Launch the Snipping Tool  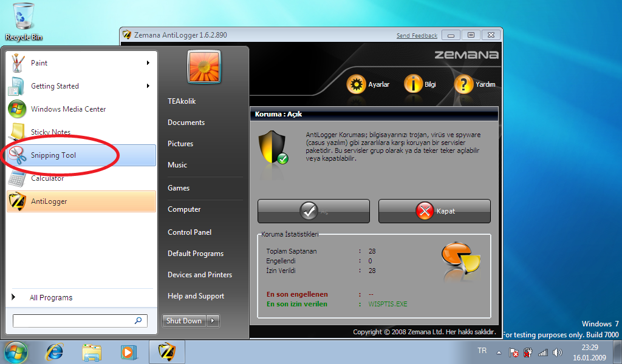81,155
